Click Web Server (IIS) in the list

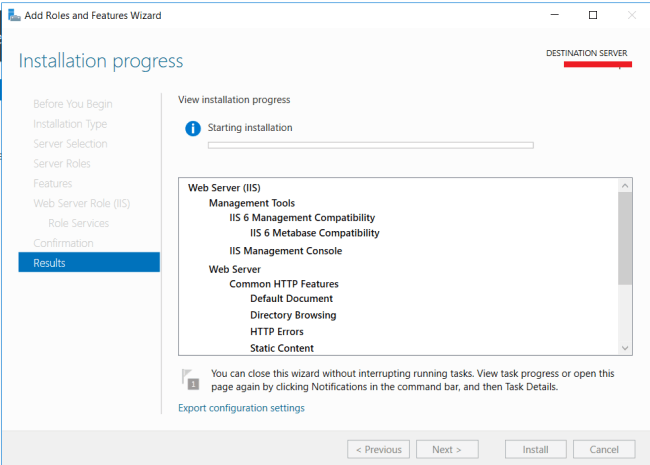tap(224, 188)
